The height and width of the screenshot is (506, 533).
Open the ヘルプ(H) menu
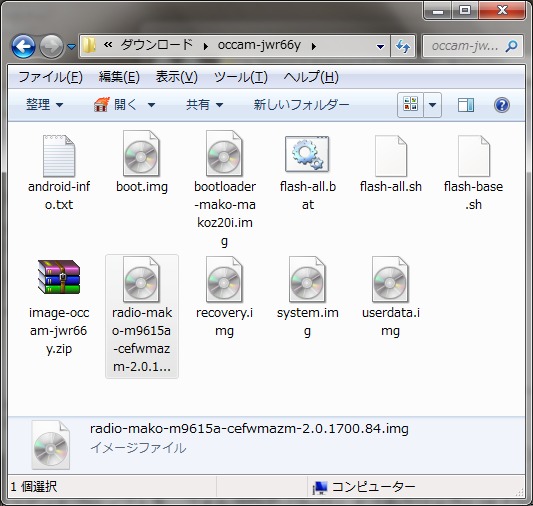pyautogui.click(x=311, y=77)
